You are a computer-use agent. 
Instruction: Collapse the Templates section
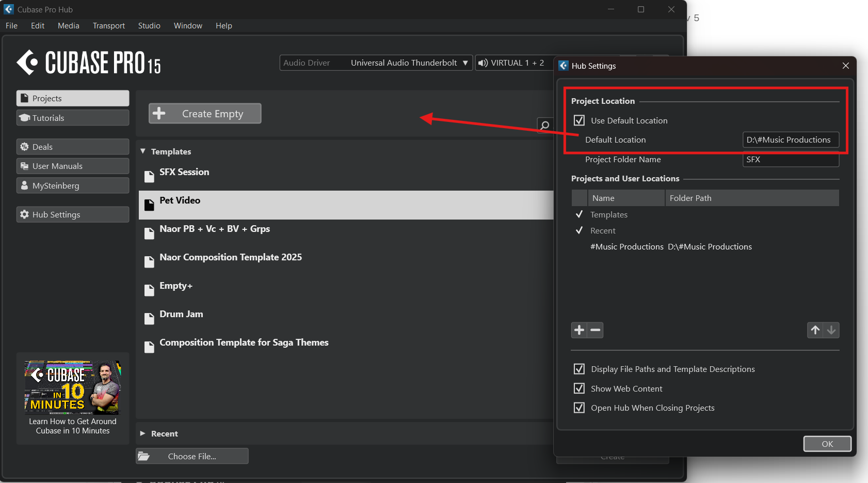(143, 151)
